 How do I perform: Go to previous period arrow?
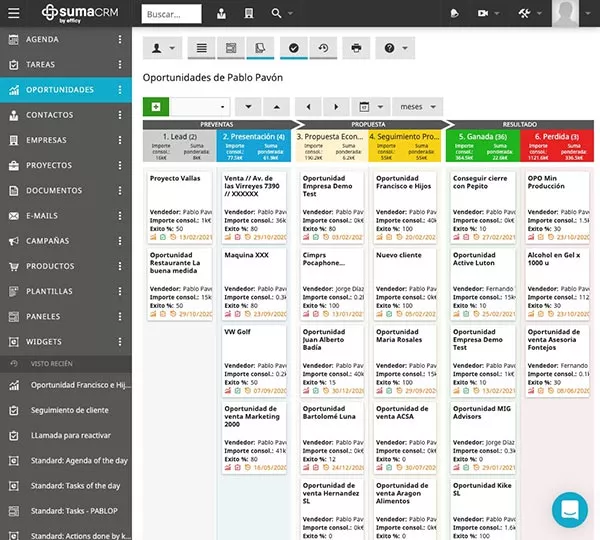[308, 107]
